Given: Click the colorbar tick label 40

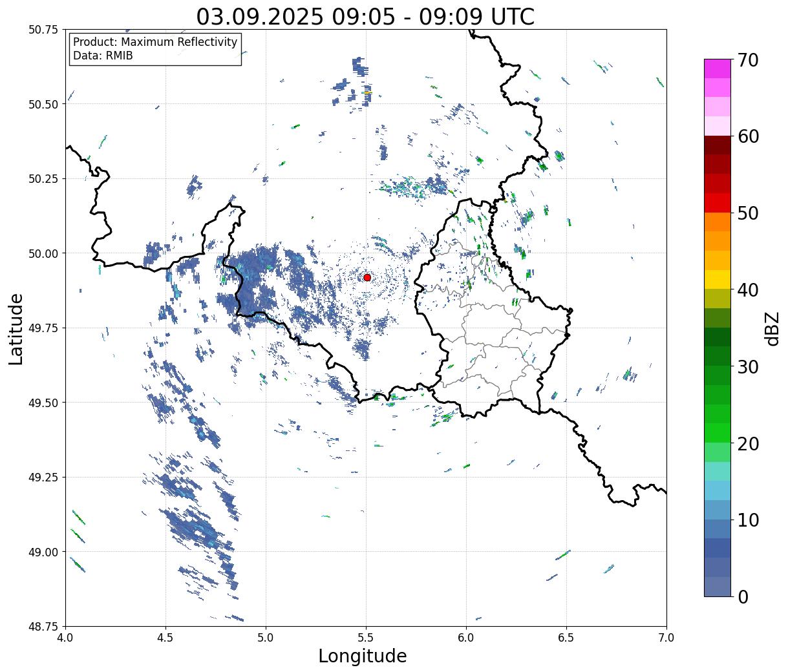Looking at the screenshot, I should point(749,290).
